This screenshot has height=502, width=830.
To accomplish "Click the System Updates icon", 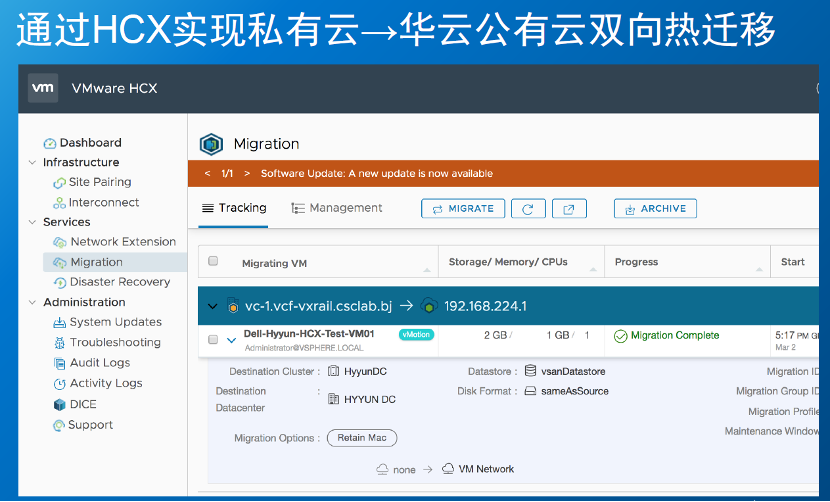I will pos(60,322).
